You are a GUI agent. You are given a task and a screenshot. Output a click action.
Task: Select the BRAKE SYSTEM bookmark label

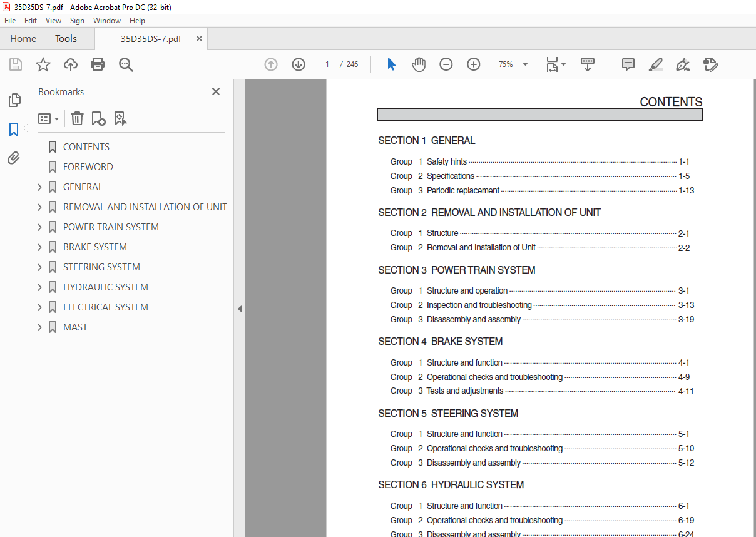coord(95,247)
